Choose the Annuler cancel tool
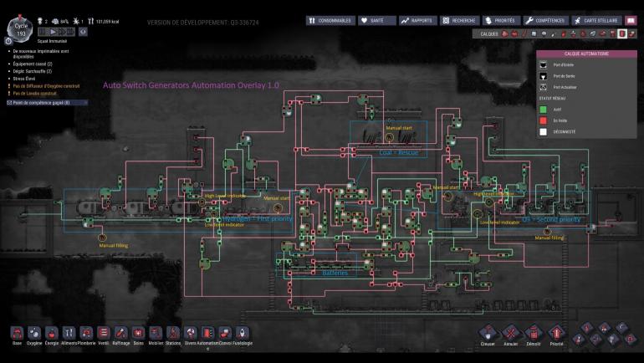 (x=510, y=335)
